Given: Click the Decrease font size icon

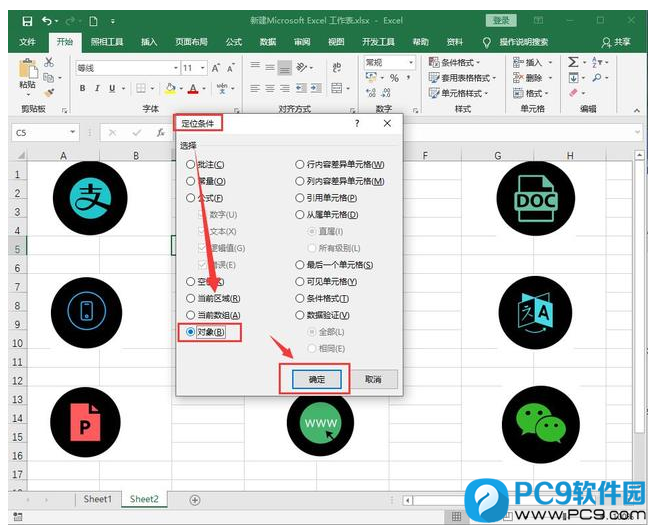Looking at the screenshot, I should (231, 68).
